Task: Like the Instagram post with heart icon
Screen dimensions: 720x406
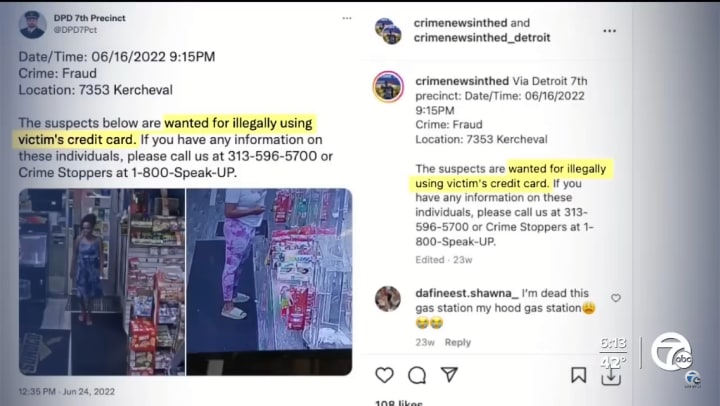Action: [384, 375]
